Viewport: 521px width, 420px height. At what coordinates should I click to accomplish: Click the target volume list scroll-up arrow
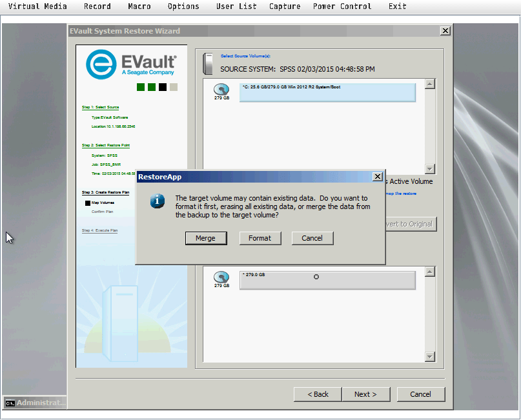(x=430, y=272)
